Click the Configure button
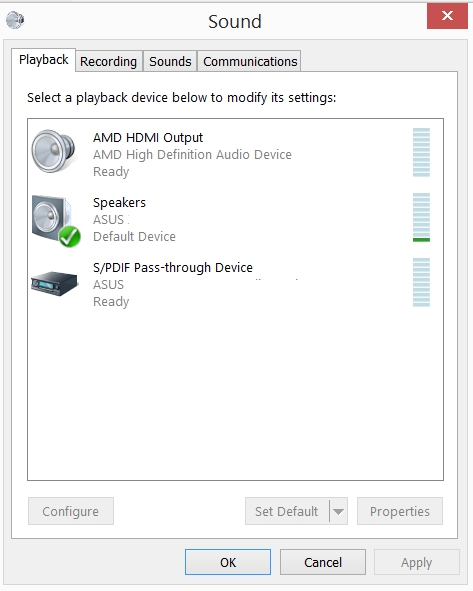This screenshot has height=591, width=473. [x=70, y=511]
